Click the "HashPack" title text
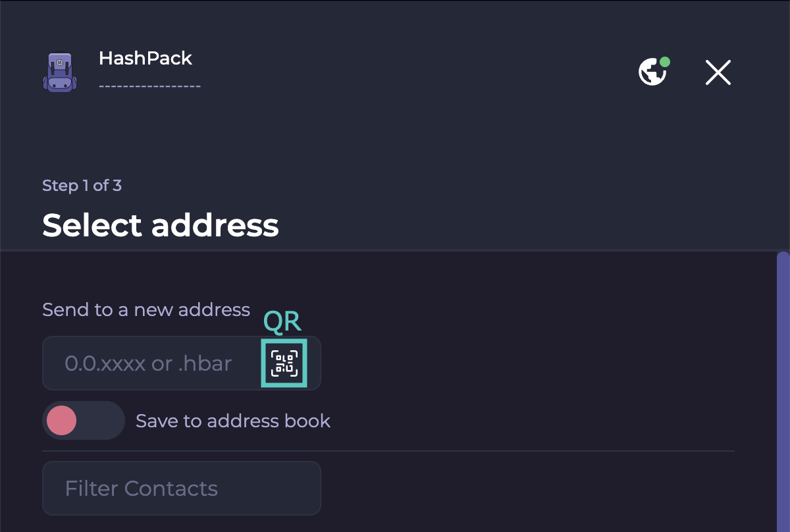The width and height of the screenshot is (790, 532). (145, 58)
